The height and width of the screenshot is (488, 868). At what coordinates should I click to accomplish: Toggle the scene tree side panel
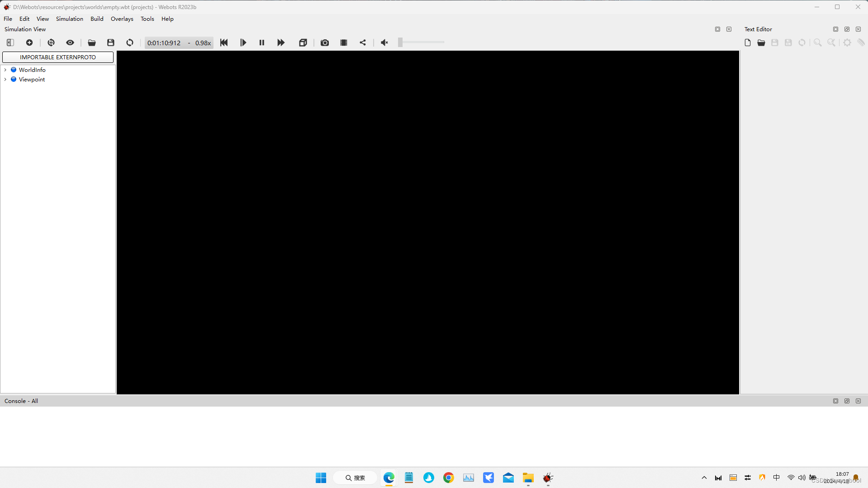pos(10,43)
